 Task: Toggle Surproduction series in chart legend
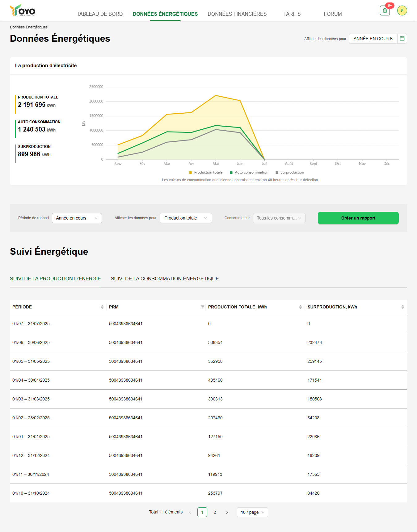coord(290,172)
